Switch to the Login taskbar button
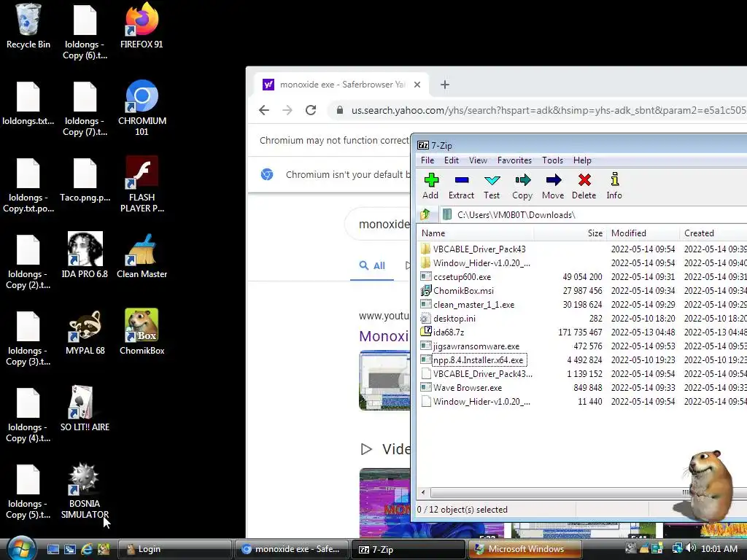Viewport: 747px width, 560px height. point(174,549)
